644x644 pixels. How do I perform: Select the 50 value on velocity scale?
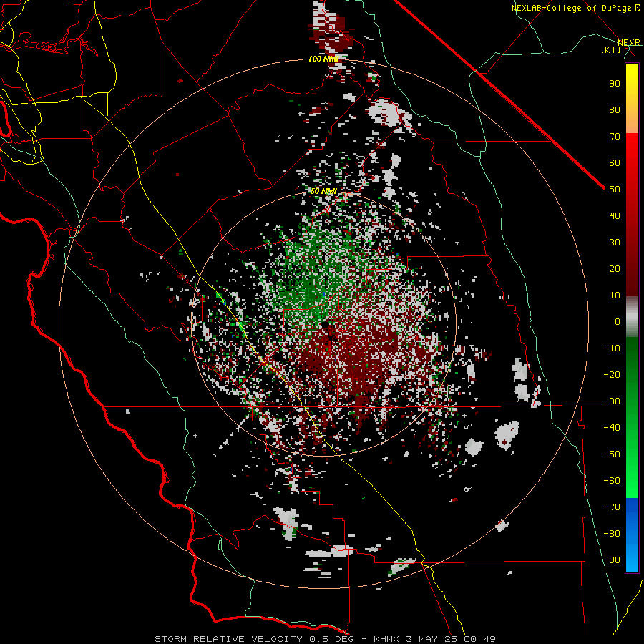(615, 190)
